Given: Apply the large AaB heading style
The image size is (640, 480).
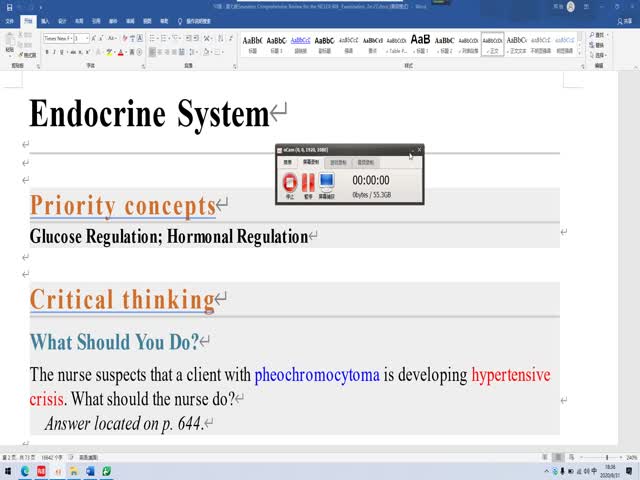Looking at the screenshot, I should pos(420,42).
